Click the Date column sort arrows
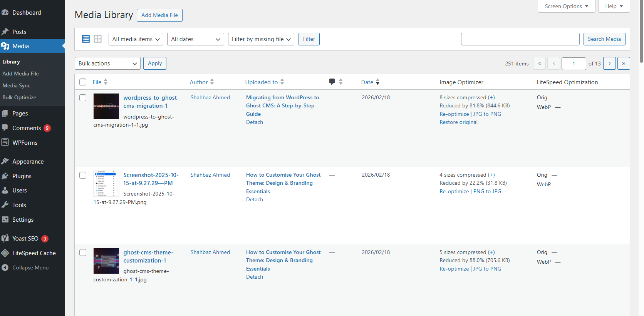This screenshot has height=316, width=644. point(377,82)
